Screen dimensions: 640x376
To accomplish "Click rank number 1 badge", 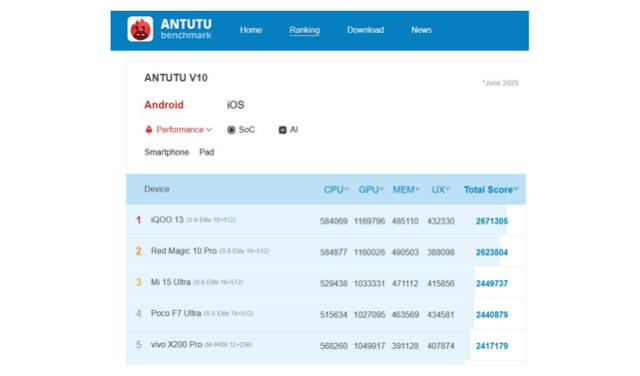I will 138,220.
